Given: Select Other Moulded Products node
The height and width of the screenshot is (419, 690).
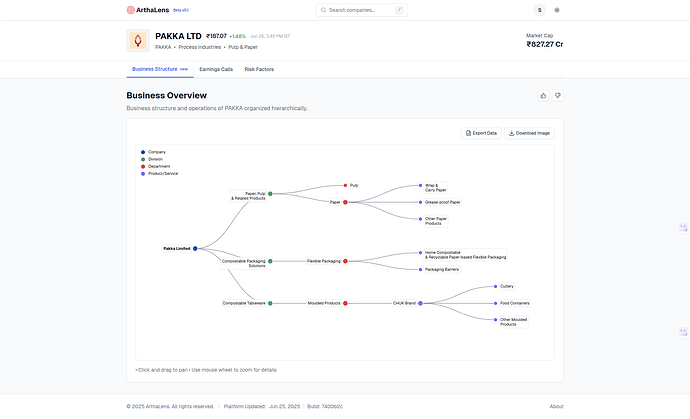Looking at the screenshot, I should pyautogui.click(x=495, y=320).
